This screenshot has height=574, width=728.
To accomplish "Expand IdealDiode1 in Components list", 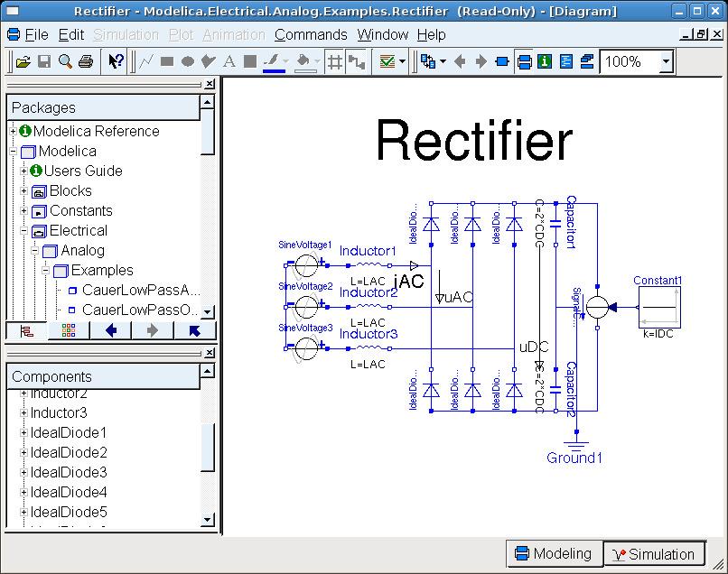I will [x=23, y=432].
